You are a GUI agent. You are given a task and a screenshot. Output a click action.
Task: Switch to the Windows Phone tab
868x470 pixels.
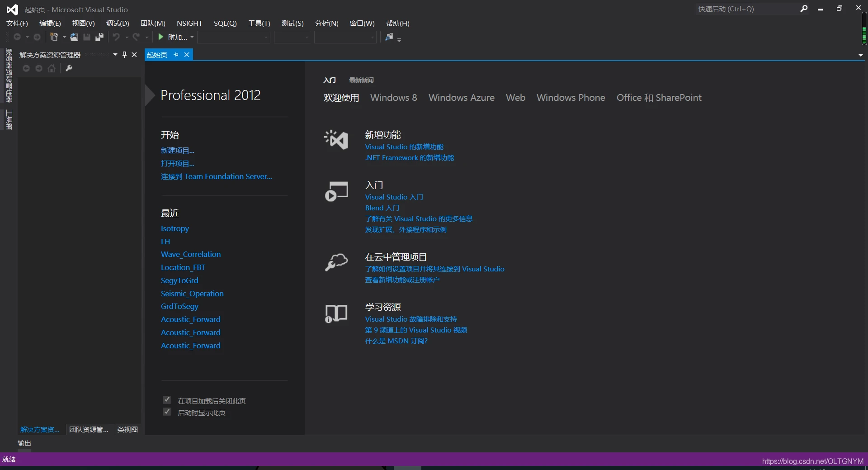click(x=571, y=98)
